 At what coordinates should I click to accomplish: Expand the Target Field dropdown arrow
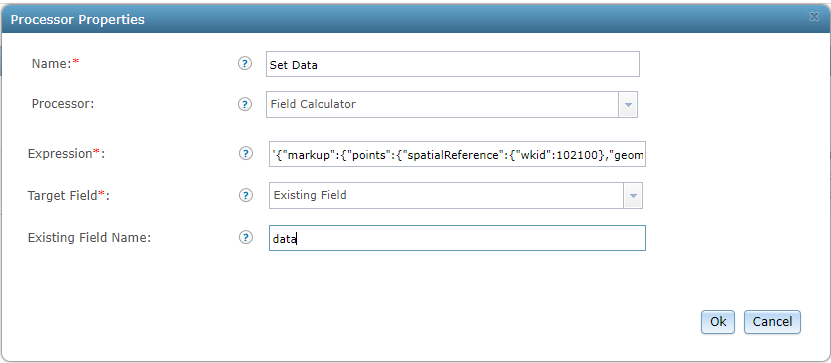coord(633,196)
